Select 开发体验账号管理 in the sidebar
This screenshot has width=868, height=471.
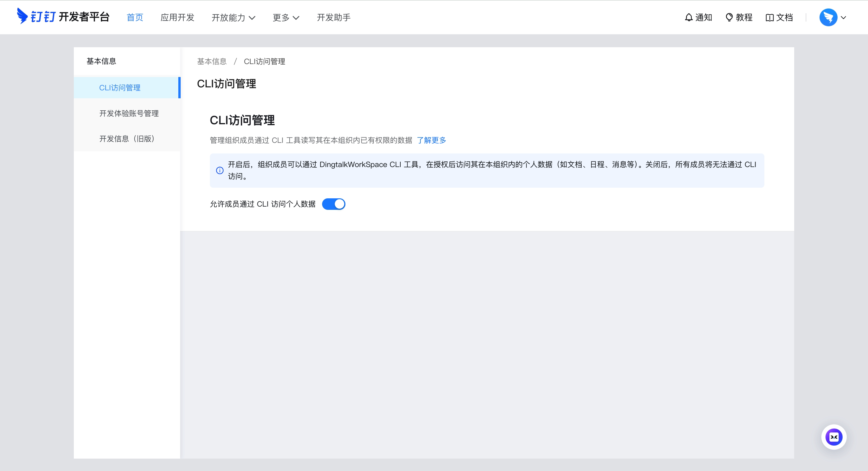click(129, 113)
